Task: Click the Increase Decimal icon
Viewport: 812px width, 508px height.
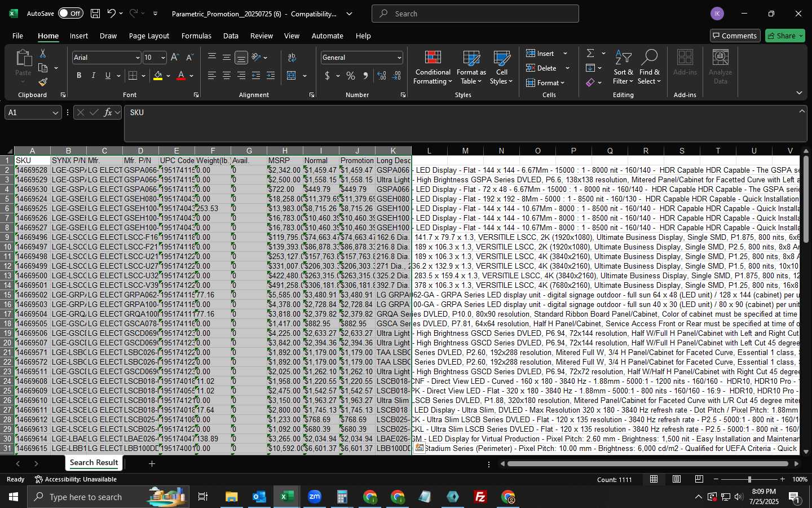Action: click(382, 76)
